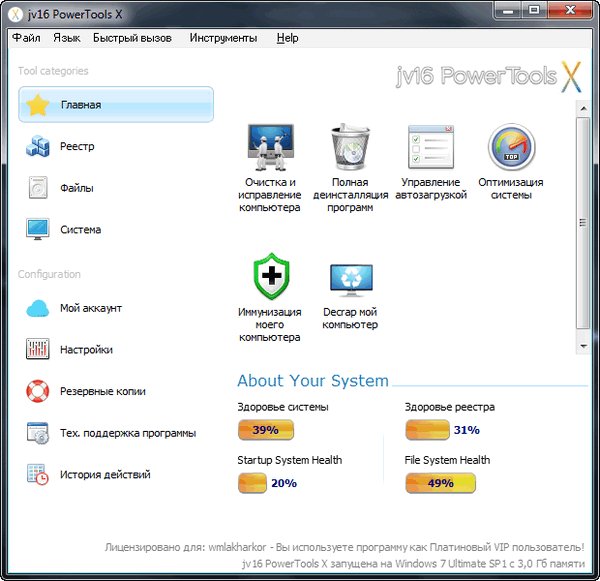
Task: Open Тех. поддержка программы label
Action: coord(128,433)
